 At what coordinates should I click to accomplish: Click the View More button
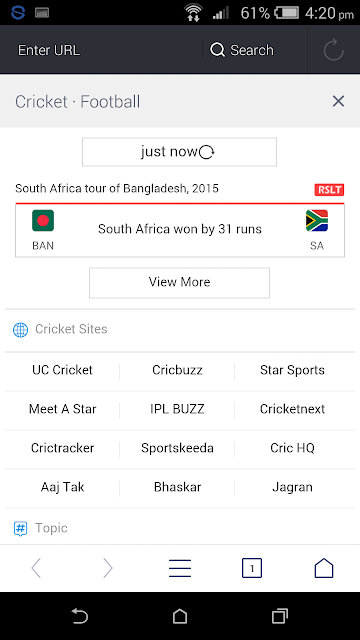click(179, 282)
